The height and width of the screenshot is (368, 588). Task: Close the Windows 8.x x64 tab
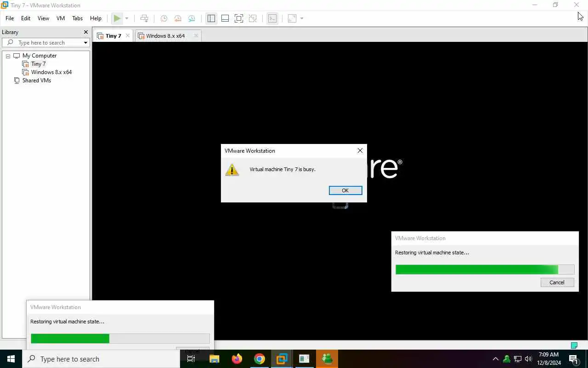196,35
